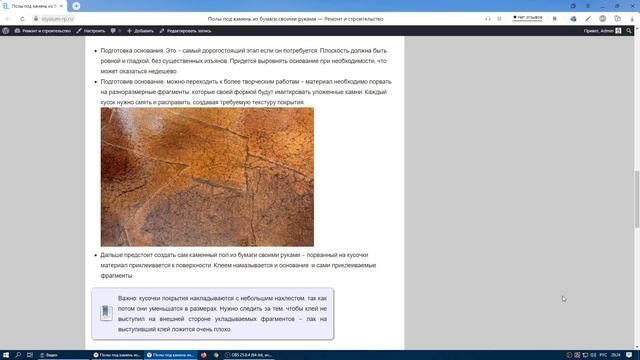Click bullet text «Подготовка основания»

pyautogui.click(x=244, y=61)
